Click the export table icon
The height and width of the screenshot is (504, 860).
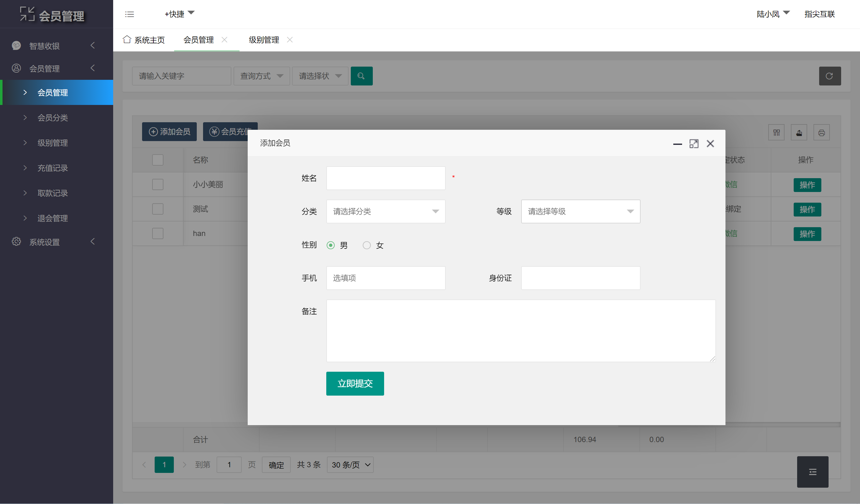pos(799,132)
